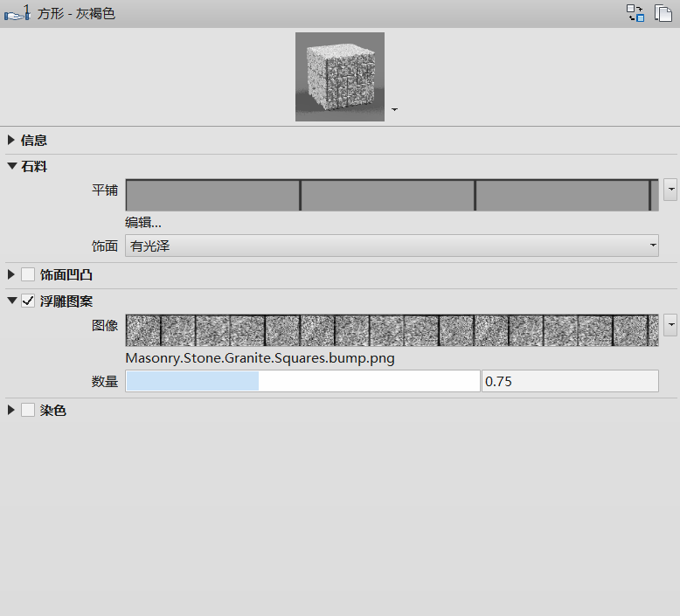Screen dimensions: 680x616
Task: Uncheck the 浮雕图案 checkbox
Action: click(x=28, y=301)
